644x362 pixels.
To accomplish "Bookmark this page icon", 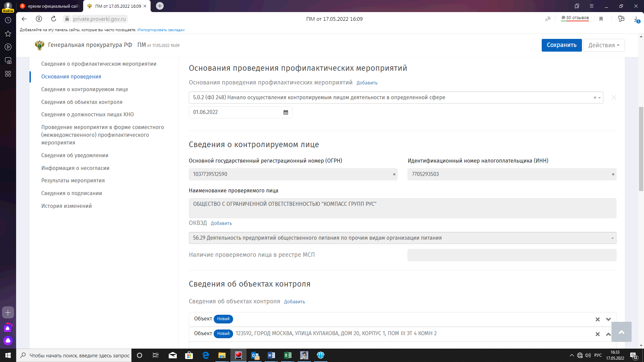I will click(x=601, y=19).
